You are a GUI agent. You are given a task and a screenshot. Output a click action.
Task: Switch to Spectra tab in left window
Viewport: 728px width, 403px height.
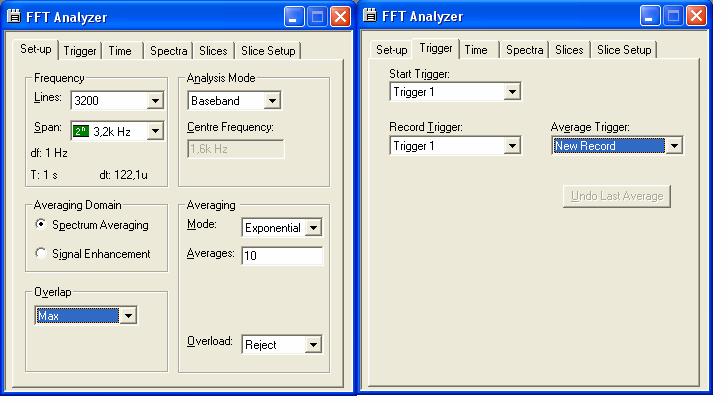168,51
